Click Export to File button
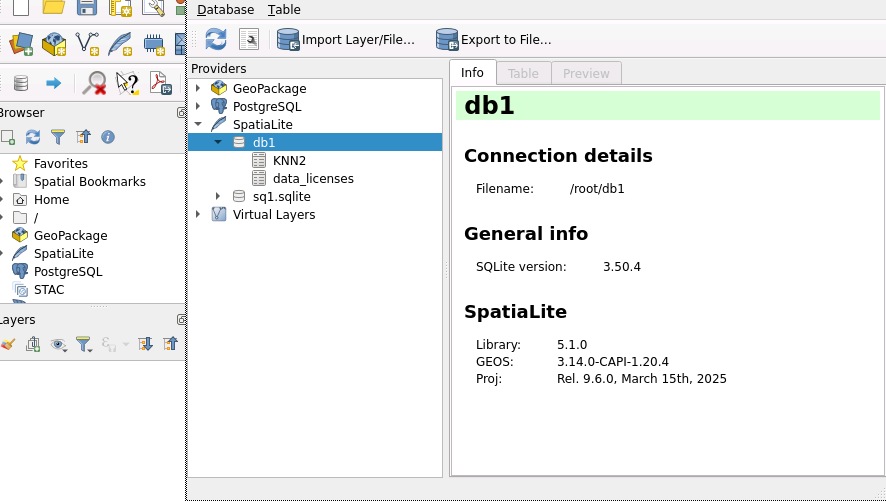Screen dimensions: 886x501 click(494, 40)
